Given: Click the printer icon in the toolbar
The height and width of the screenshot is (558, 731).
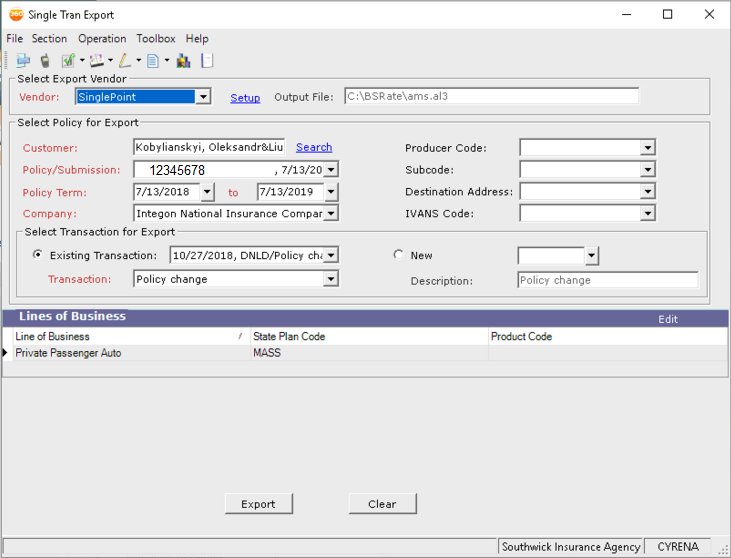Looking at the screenshot, I should point(22,61).
